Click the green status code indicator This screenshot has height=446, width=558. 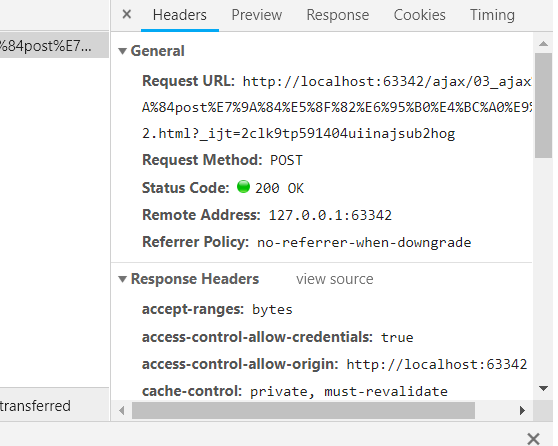tap(243, 187)
